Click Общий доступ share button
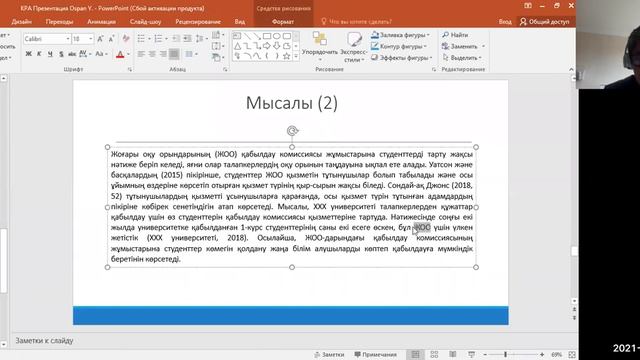 coord(545,22)
